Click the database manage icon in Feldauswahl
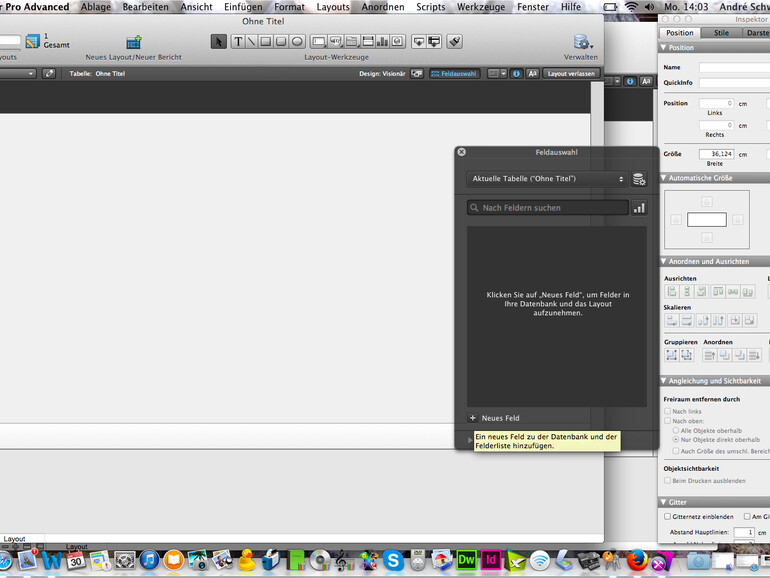 coord(639,179)
